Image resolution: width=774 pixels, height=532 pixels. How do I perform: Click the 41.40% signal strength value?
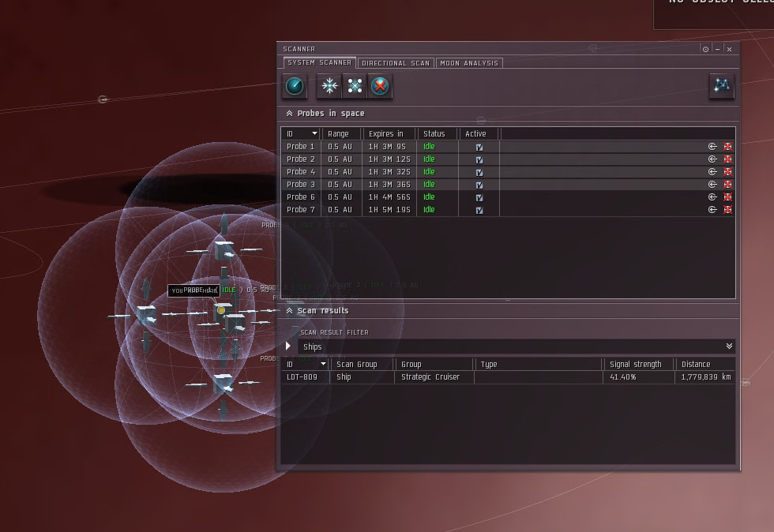(623, 377)
